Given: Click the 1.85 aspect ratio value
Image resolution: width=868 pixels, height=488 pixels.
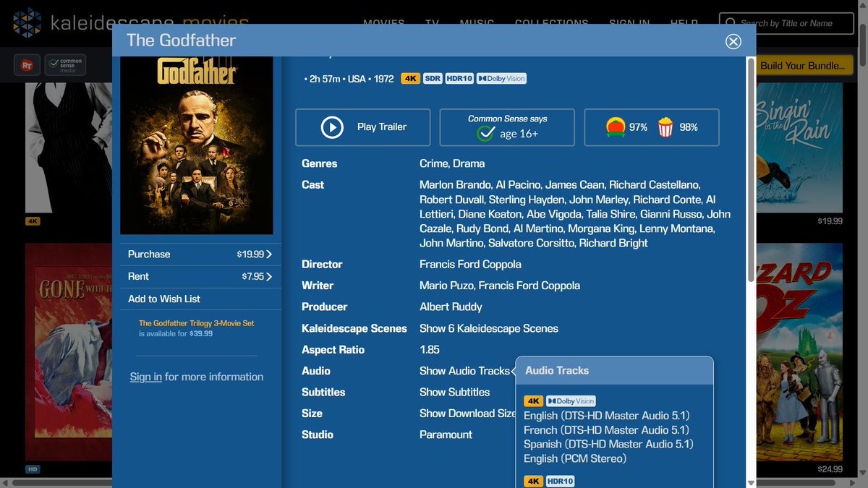Looking at the screenshot, I should tap(430, 350).
